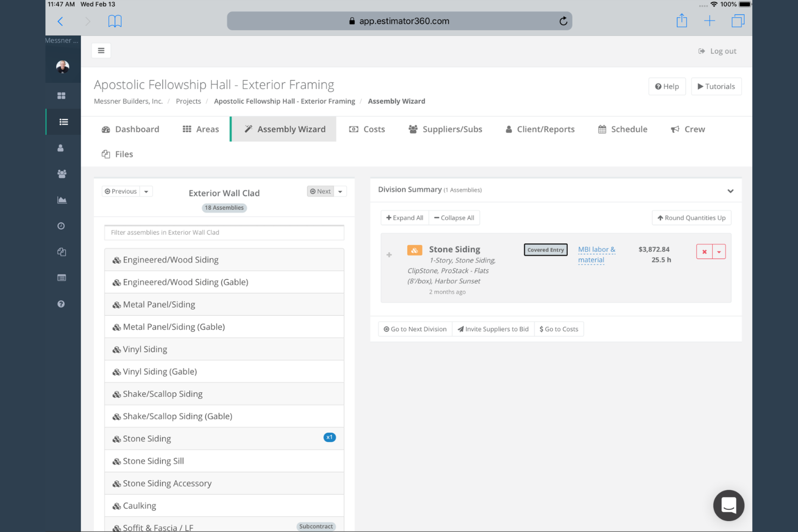This screenshot has width=798, height=532.
Task: Open the chat bubble at bottom right
Action: [728, 506]
